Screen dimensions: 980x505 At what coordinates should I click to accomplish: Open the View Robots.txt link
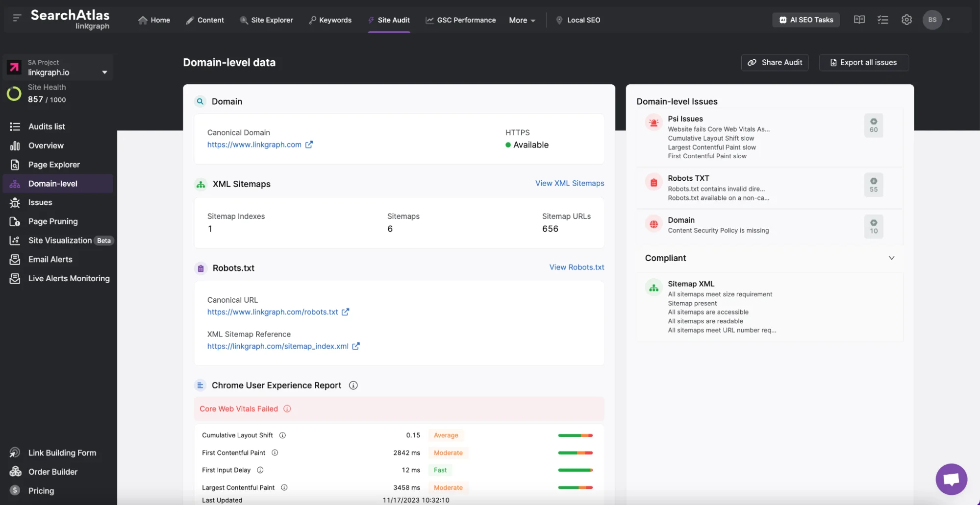(577, 267)
